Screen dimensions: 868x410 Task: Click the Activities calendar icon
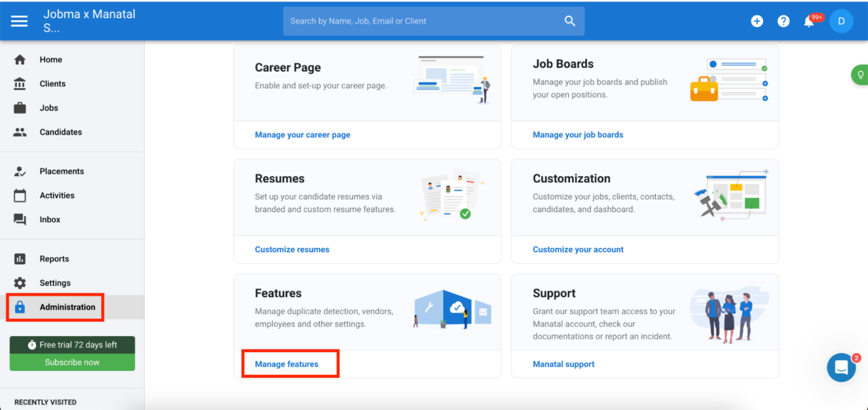click(20, 196)
